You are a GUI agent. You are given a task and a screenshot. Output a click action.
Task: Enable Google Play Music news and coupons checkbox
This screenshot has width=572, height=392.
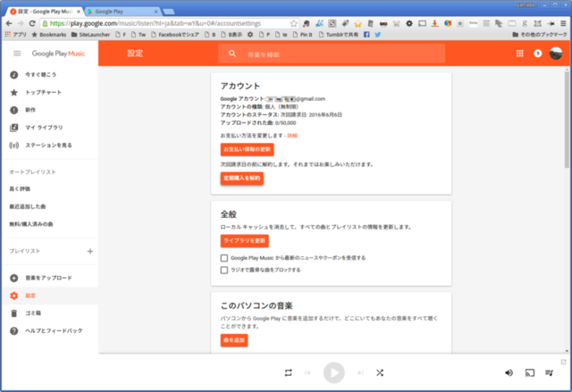pyautogui.click(x=224, y=258)
